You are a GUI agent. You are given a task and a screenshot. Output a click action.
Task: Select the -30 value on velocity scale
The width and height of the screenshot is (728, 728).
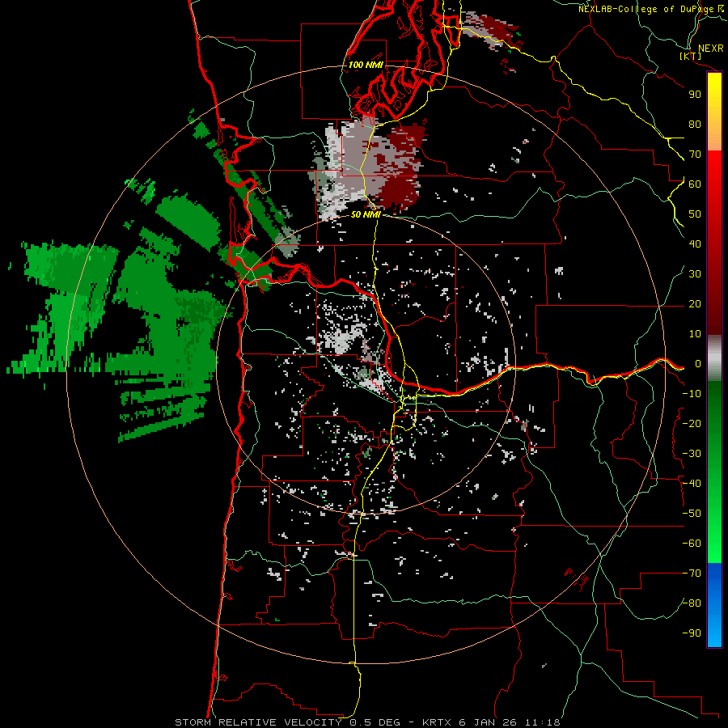click(x=692, y=454)
